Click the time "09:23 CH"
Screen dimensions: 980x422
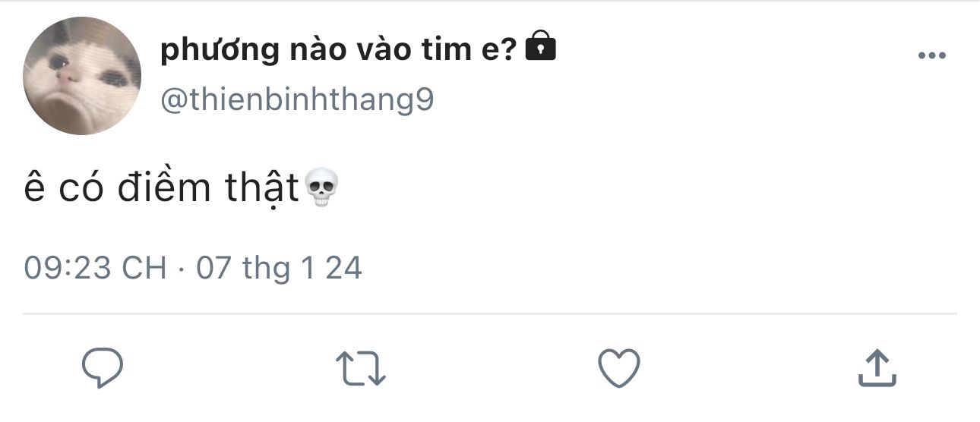[95, 268]
